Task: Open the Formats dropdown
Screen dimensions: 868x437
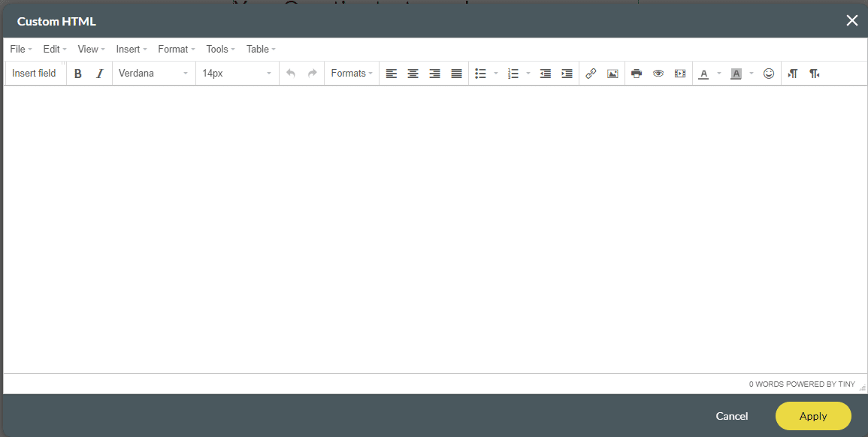Action: pos(350,73)
